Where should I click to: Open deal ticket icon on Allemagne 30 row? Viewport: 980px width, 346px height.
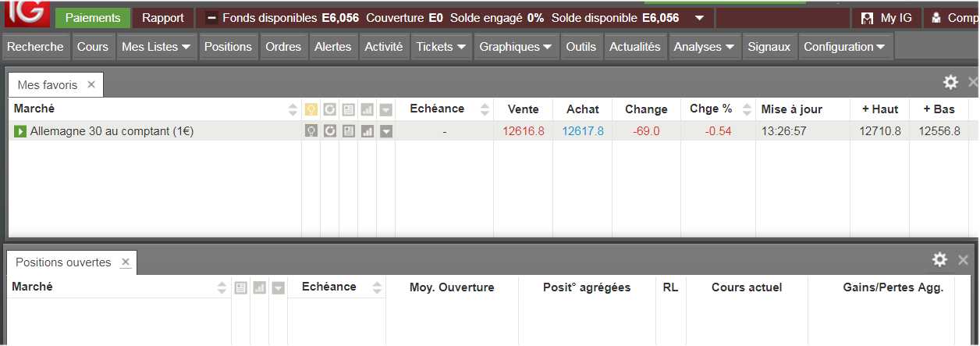[348, 131]
